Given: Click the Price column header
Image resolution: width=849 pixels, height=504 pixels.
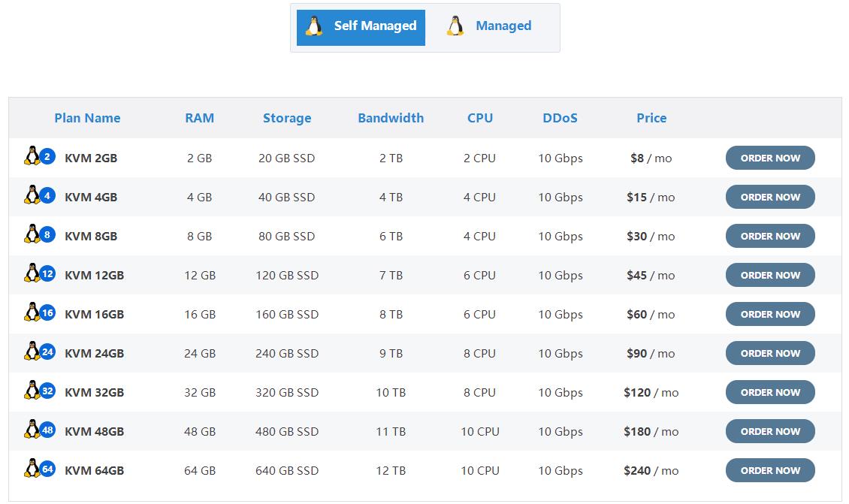Looking at the screenshot, I should (651, 118).
